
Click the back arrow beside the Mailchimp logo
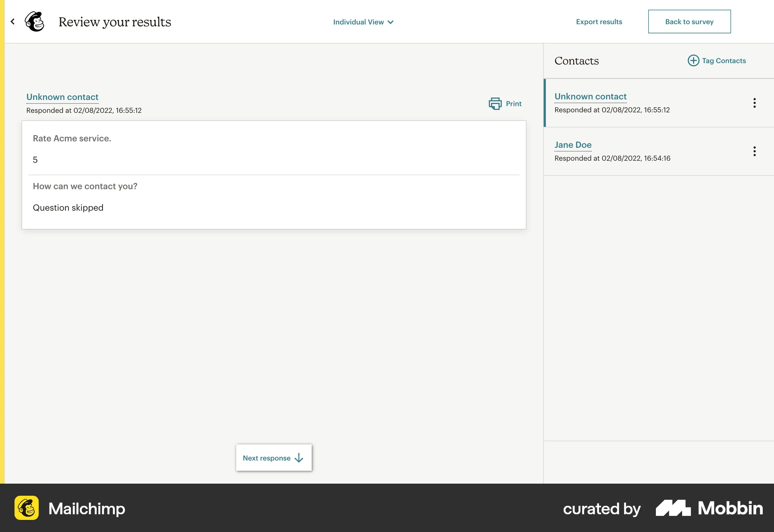pos(12,21)
